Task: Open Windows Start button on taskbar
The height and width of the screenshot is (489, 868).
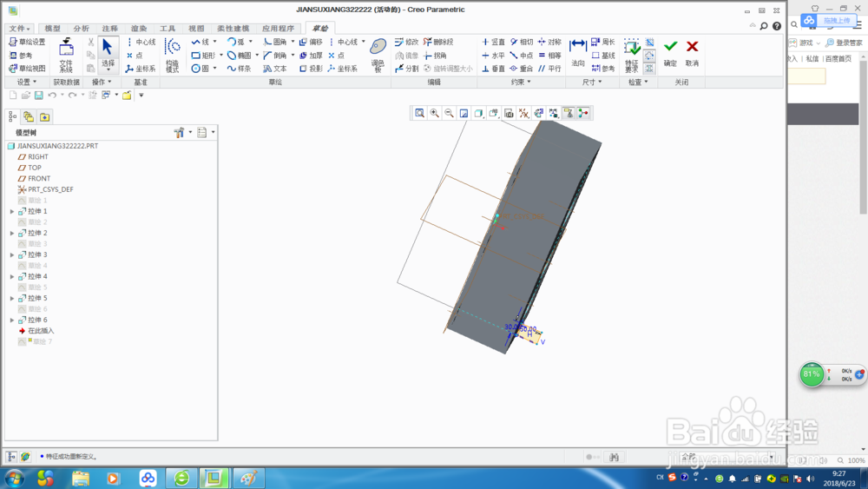Action: 15,478
